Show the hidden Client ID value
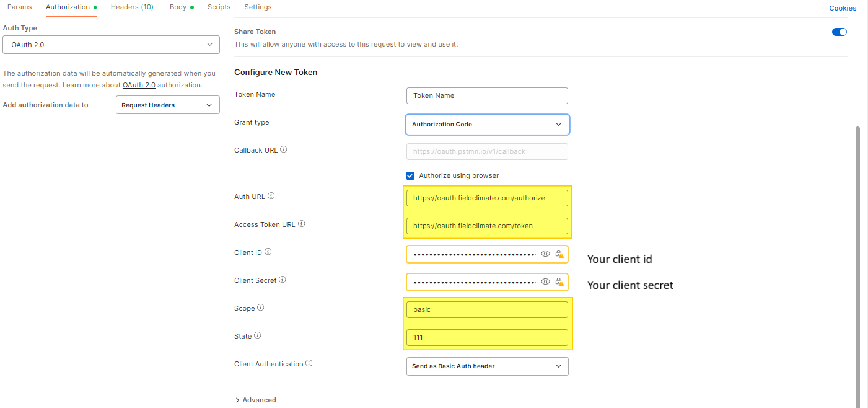The width and height of the screenshot is (868, 408). click(x=545, y=254)
